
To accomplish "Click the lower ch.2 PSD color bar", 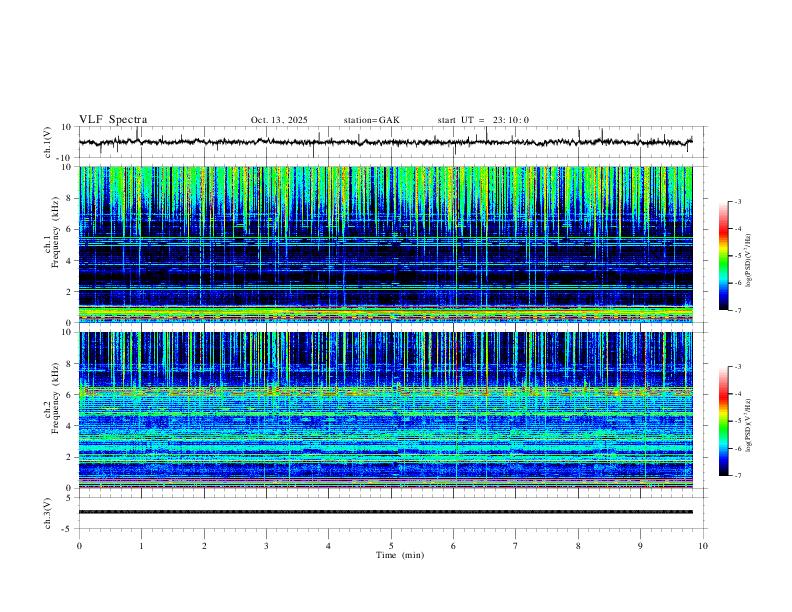I will coord(723,421).
